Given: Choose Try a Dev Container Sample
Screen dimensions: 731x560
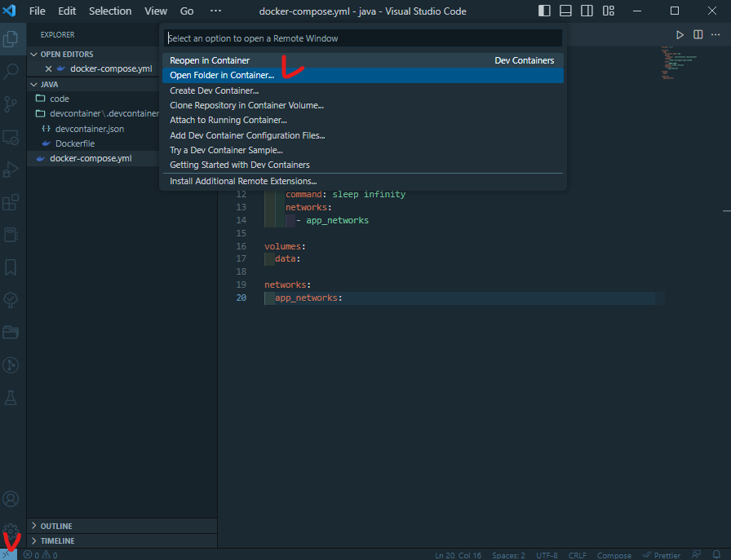Looking at the screenshot, I should tap(363, 150).
